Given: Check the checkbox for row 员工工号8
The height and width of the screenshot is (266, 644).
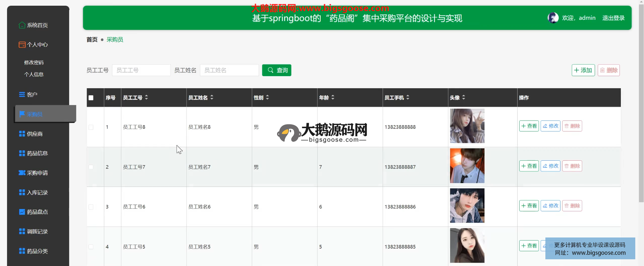Looking at the screenshot, I should (x=91, y=127).
